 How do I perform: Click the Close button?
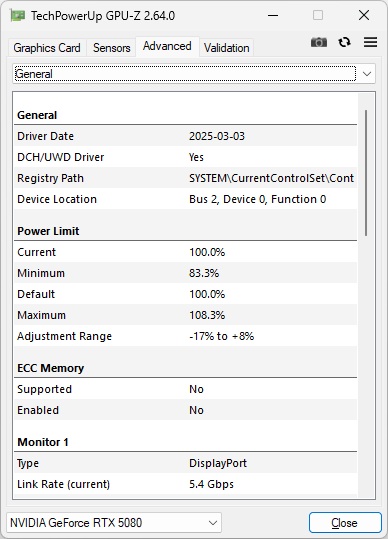[x=345, y=523]
